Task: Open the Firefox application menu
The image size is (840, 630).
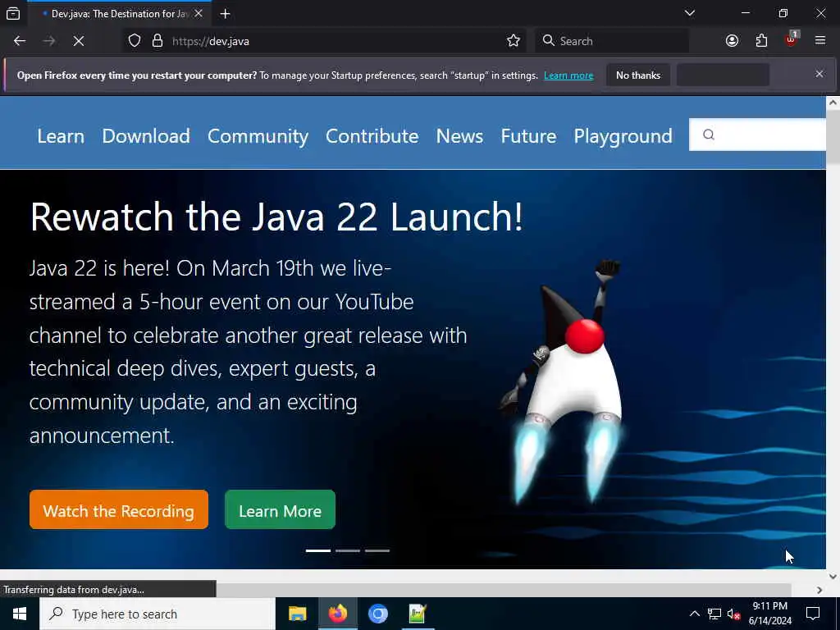Action: coord(819,41)
